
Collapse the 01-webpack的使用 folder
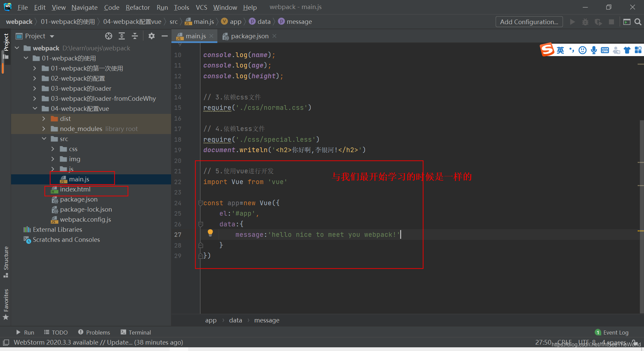[26, 58]
